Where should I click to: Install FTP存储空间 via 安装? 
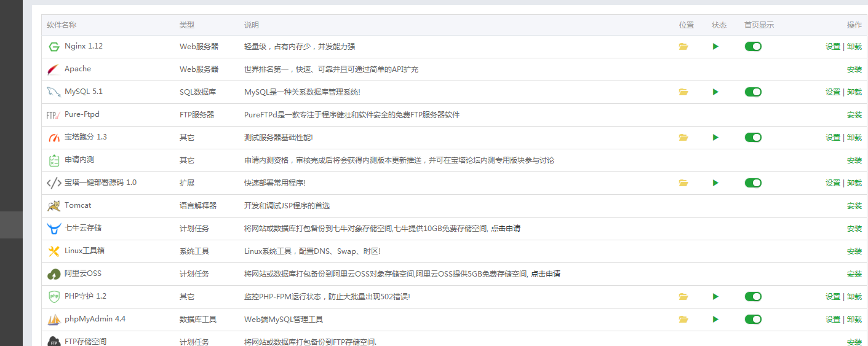(854, 342)
